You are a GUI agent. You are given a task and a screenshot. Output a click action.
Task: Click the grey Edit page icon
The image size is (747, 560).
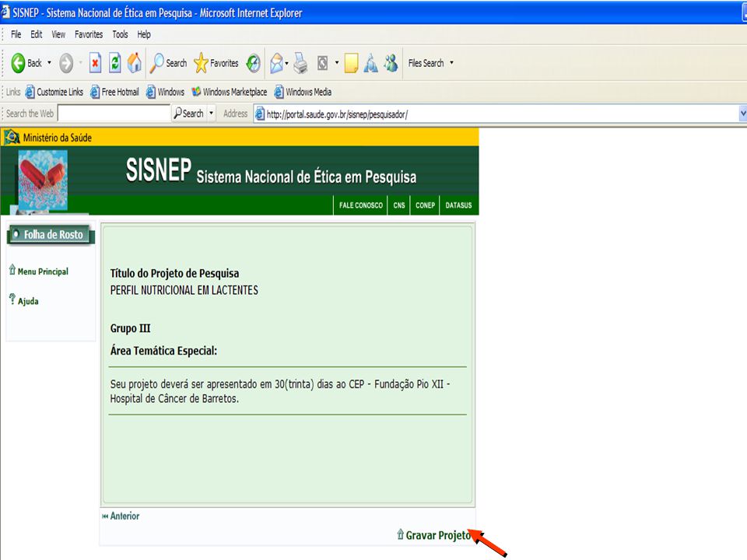coord(322,63)
